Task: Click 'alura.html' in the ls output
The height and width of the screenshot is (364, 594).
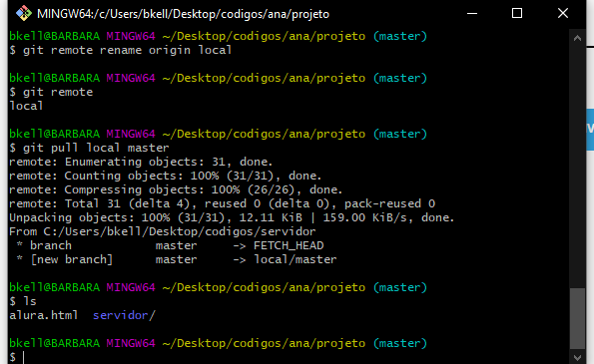Action: tap(43, 315)
